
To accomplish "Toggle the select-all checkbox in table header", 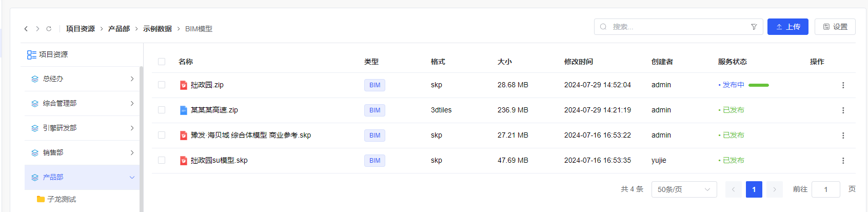I will (x=162, y=62).
